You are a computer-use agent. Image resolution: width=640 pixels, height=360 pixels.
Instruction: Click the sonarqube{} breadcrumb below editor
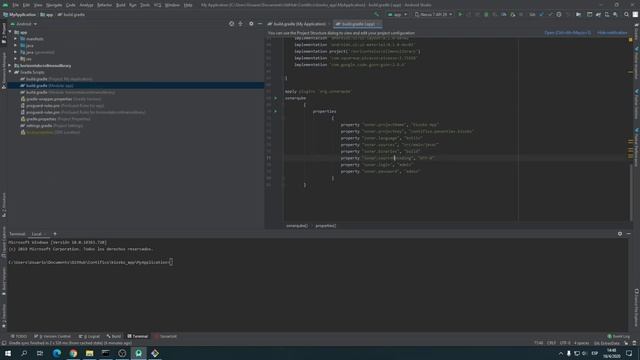297,226
